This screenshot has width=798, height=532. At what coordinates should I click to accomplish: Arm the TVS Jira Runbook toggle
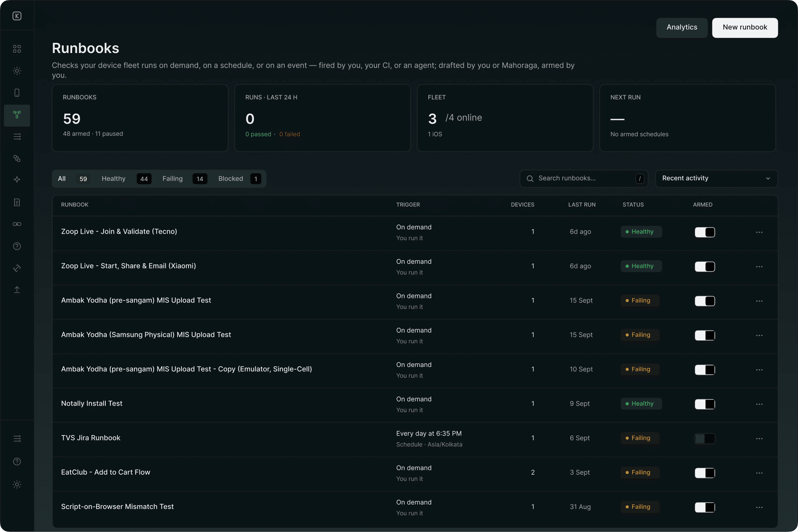705,438
